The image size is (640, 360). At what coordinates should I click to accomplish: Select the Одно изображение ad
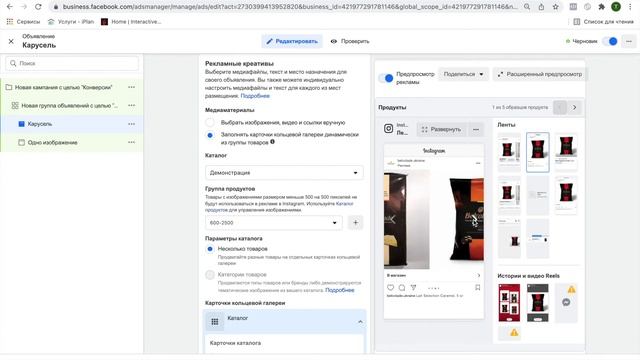point(52,142)
